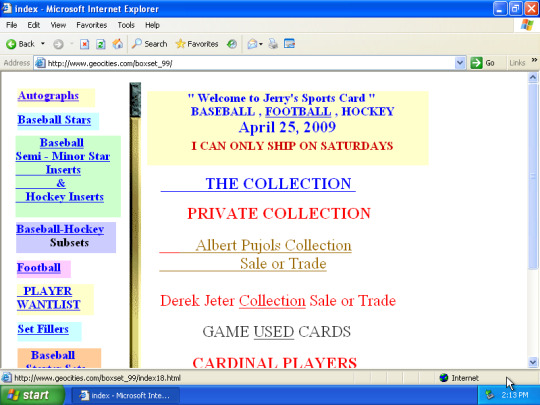
Task: Click the 2:13 PM taskbar clock
Action: pyautogui.click(x=515, y=395)
